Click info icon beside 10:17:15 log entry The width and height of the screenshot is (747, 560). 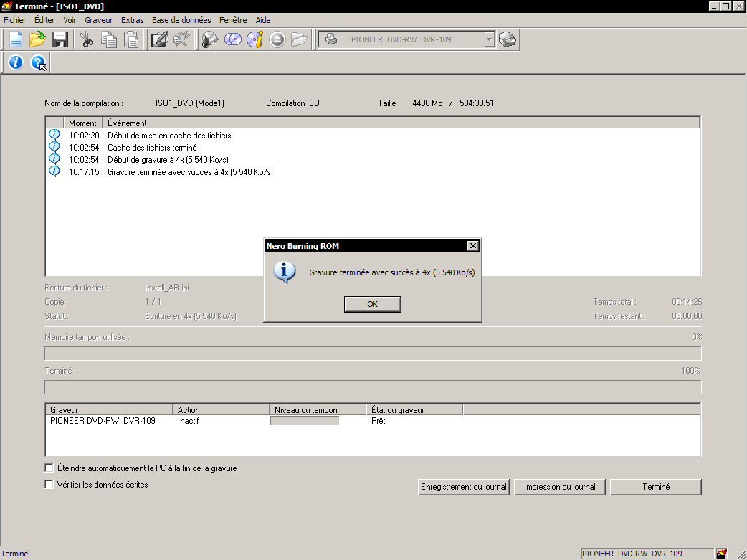click(x=54, y=171)
